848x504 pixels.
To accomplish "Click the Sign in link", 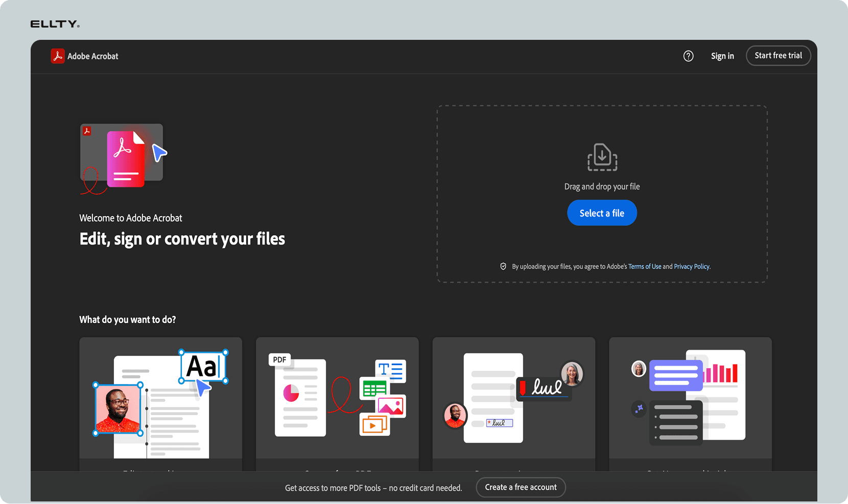I will click(x=722, y=56).
